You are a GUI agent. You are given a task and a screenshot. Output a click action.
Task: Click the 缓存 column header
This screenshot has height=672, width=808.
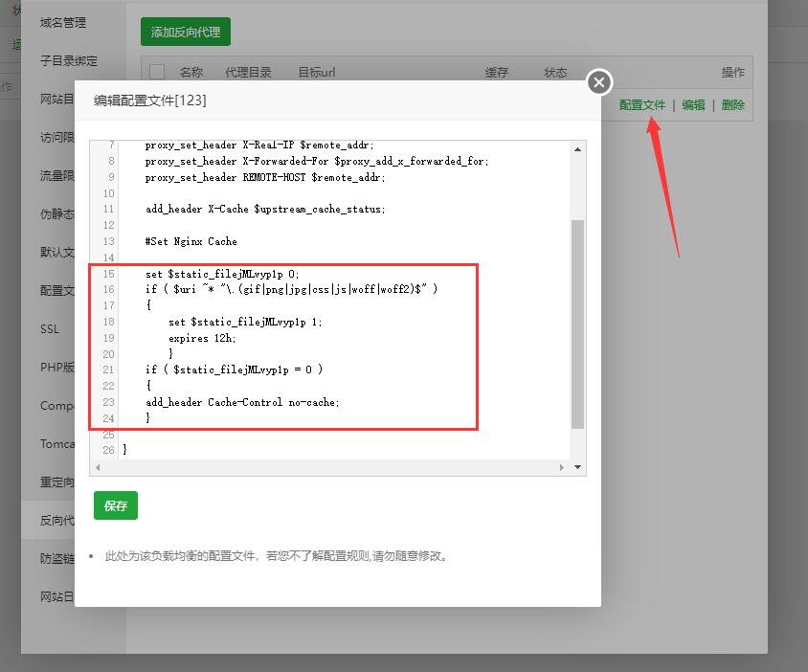(x=496, y=72)
